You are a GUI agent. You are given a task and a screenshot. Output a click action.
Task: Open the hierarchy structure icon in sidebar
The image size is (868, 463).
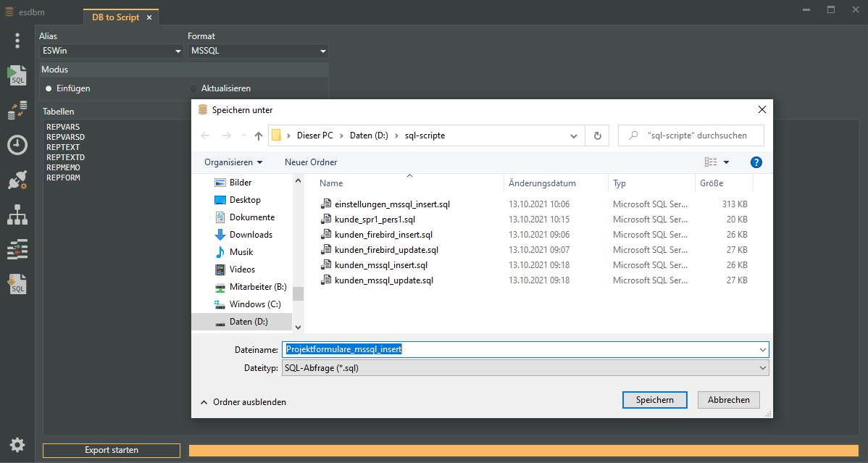(x=17, y=214)
